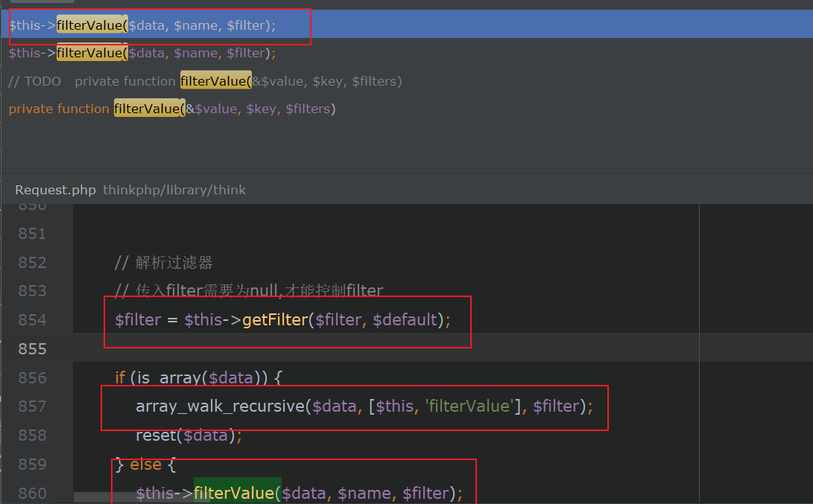Click the else keyword on line 859
This screenshot has width=813, height=504.
coord(145,465)
